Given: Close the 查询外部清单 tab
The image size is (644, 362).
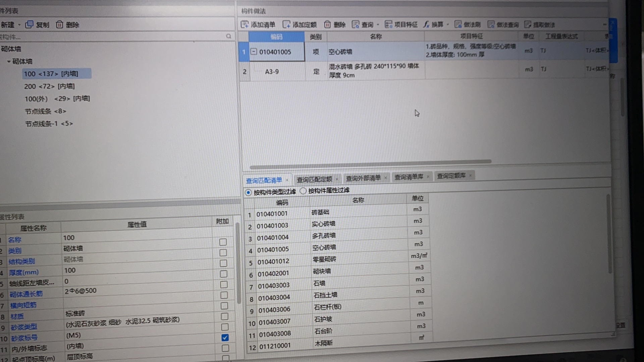Looking at the screenshot, I should [x=385, y=178].
